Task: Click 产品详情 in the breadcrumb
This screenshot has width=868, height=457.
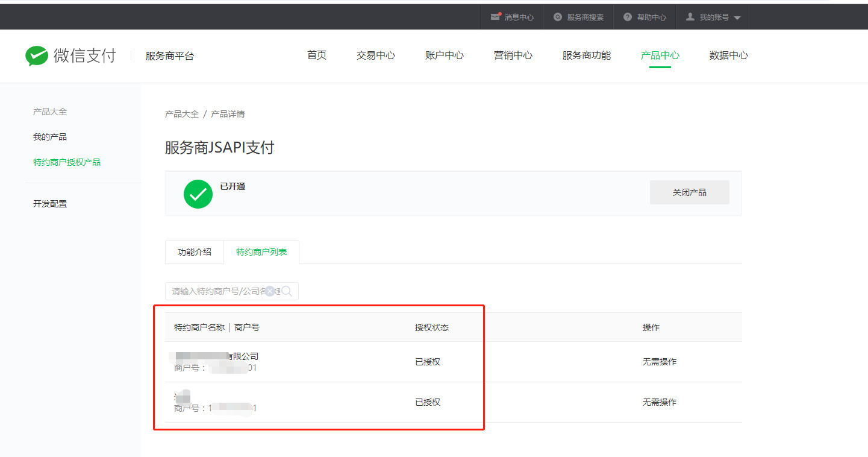Action: click(x=228, y=114)
